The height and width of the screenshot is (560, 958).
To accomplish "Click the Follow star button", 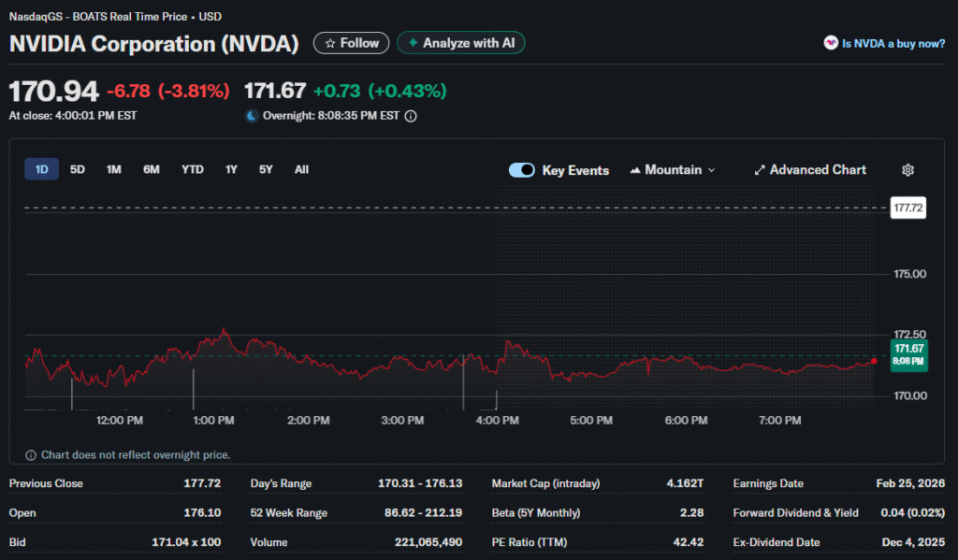I will (x=351, y=43).
